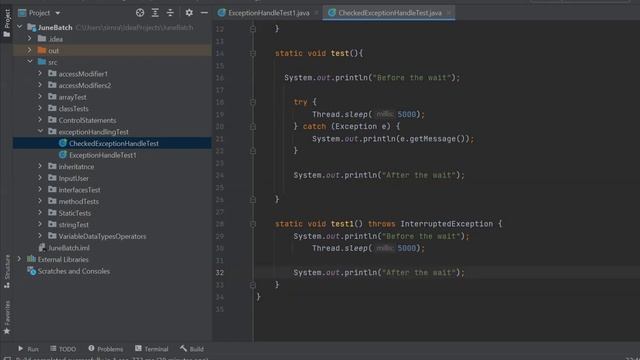
Task: Open the TODO tool window
Action: 63,349
